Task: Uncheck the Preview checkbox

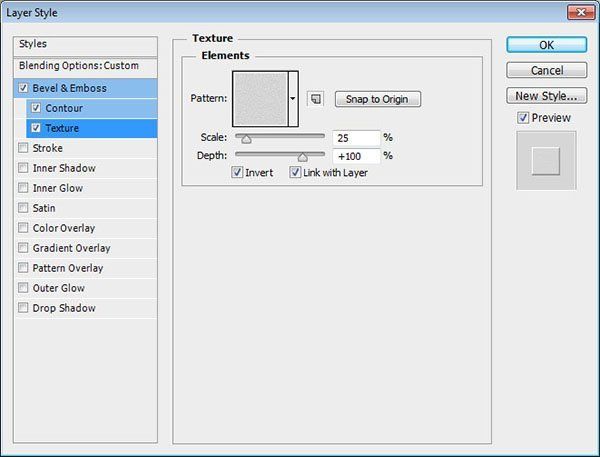Action: point(523,118)
